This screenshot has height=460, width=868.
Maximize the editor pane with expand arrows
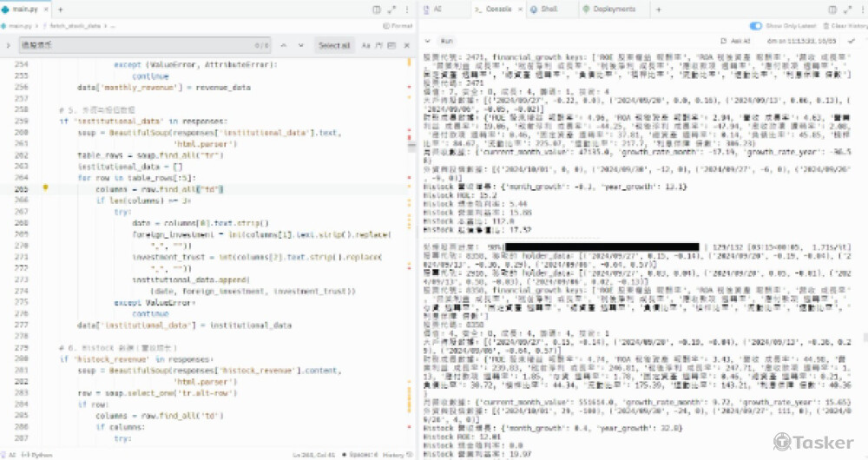click(x=392, y=10)
